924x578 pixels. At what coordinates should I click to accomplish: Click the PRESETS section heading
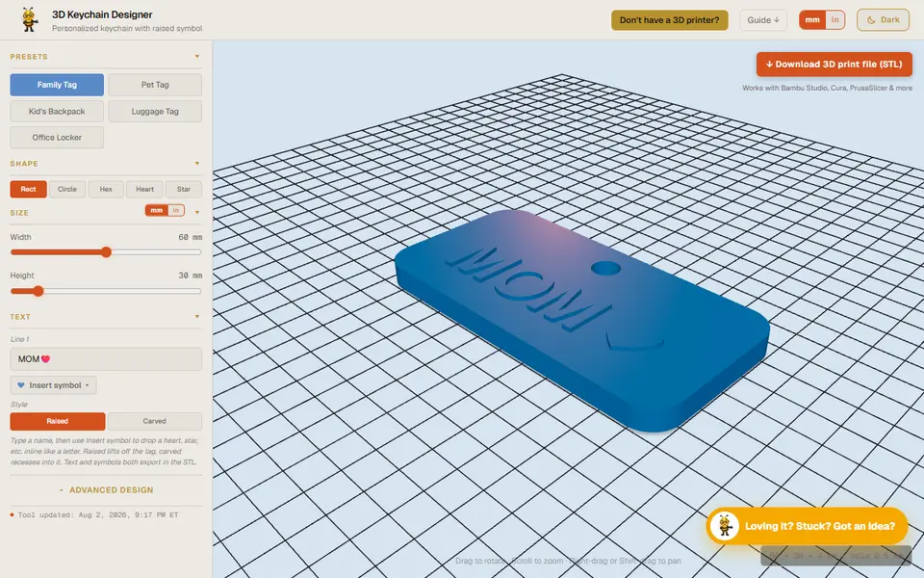pyautogui.click(x=29, y=57)
